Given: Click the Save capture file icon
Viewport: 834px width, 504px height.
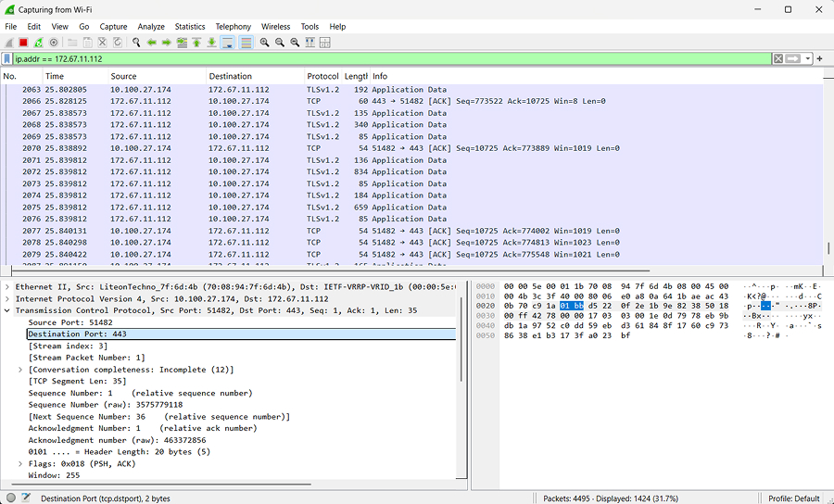Looking at the screenshot, I should click(x=87, y=43).
